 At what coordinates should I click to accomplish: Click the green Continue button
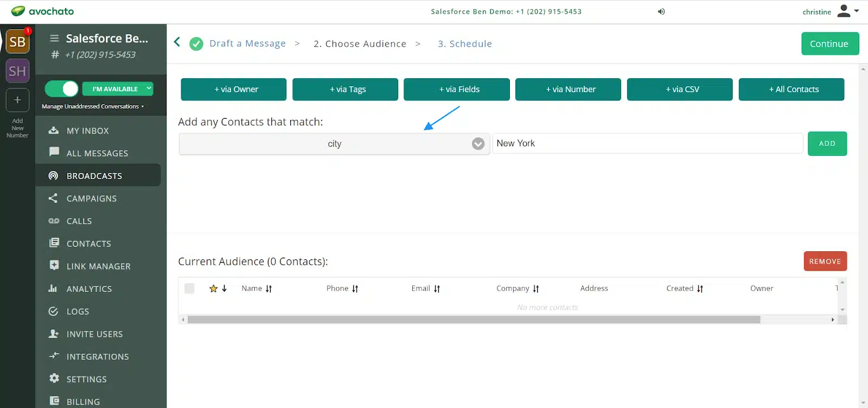pos(830,43)
